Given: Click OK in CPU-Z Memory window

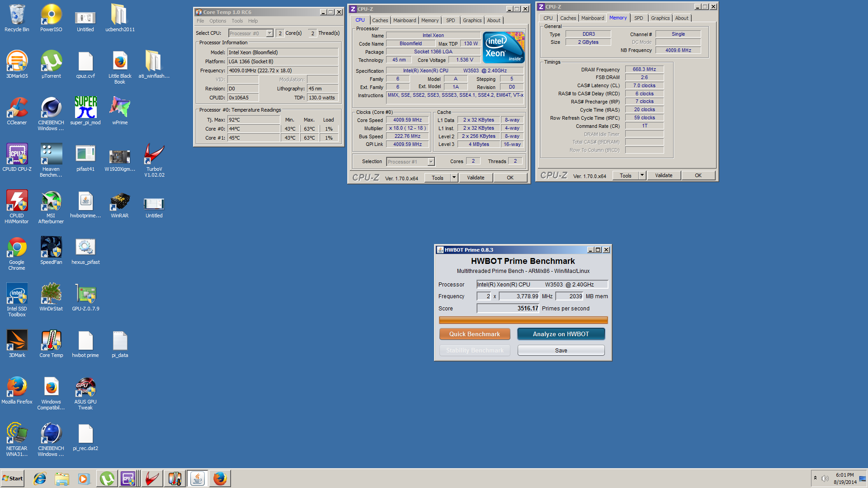Looking at the screenshot, I should (698, 175).
